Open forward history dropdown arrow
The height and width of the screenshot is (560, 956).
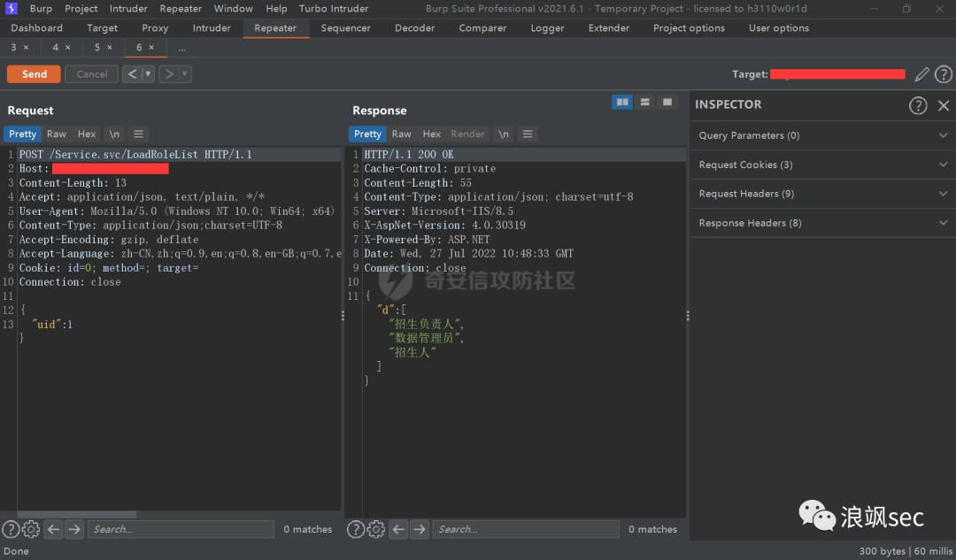click(185, 73)
